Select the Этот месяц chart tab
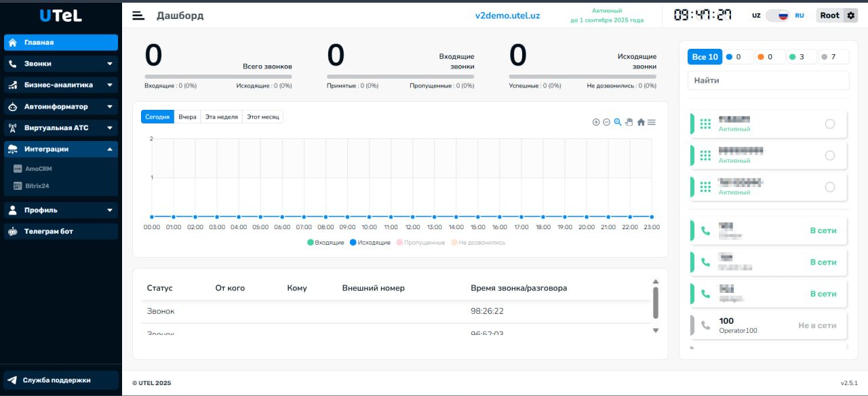This screenshot has height=396, width=868. (x=262, y=117)
